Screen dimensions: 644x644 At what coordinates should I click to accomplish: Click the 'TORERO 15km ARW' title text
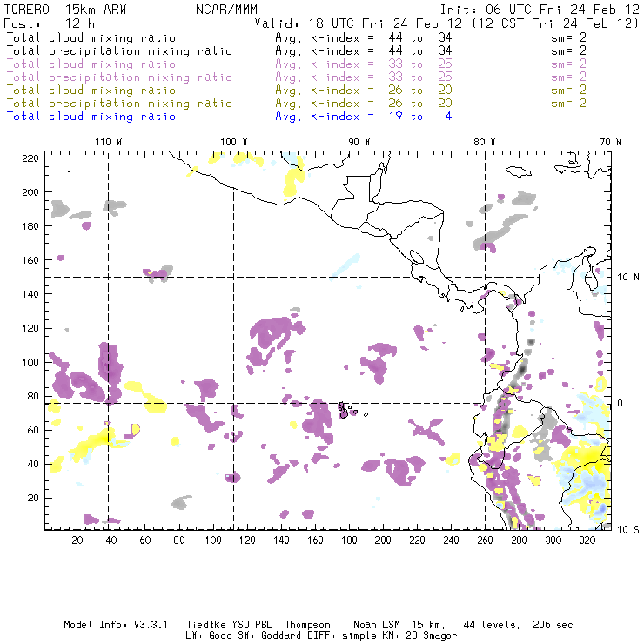click(x=65, y=10)
